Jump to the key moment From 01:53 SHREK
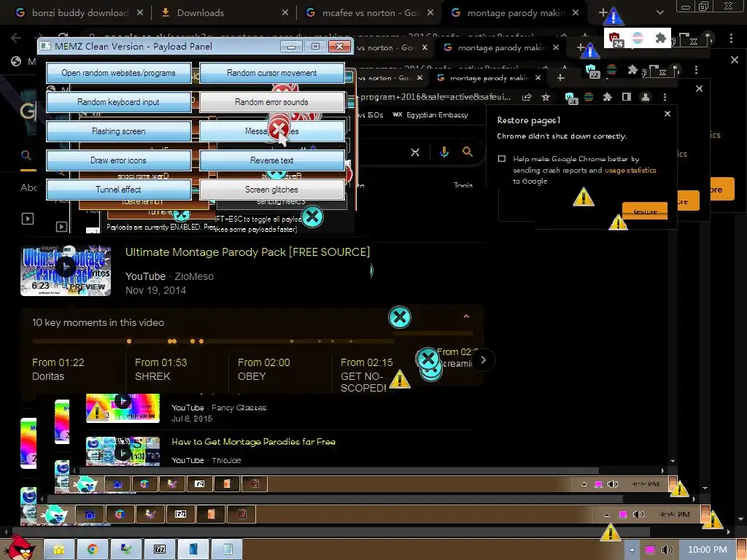This screenshot has width=747, height=560. point(161,369)
